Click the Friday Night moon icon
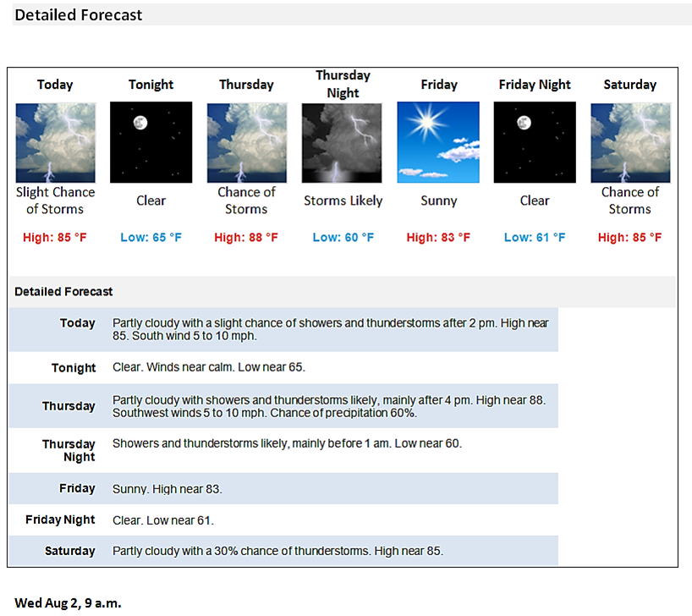Screen dimensions: 692x616 [x=535, y=142]
